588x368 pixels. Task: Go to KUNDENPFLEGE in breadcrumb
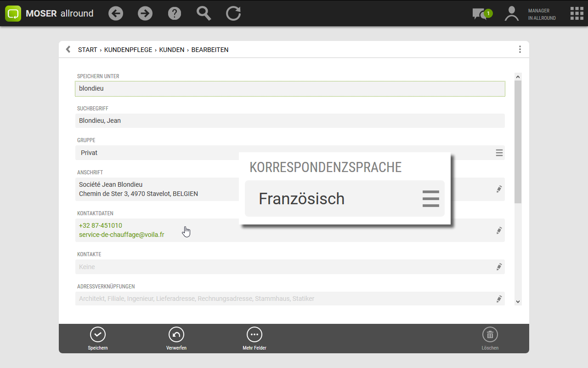(x=128, y=50)
